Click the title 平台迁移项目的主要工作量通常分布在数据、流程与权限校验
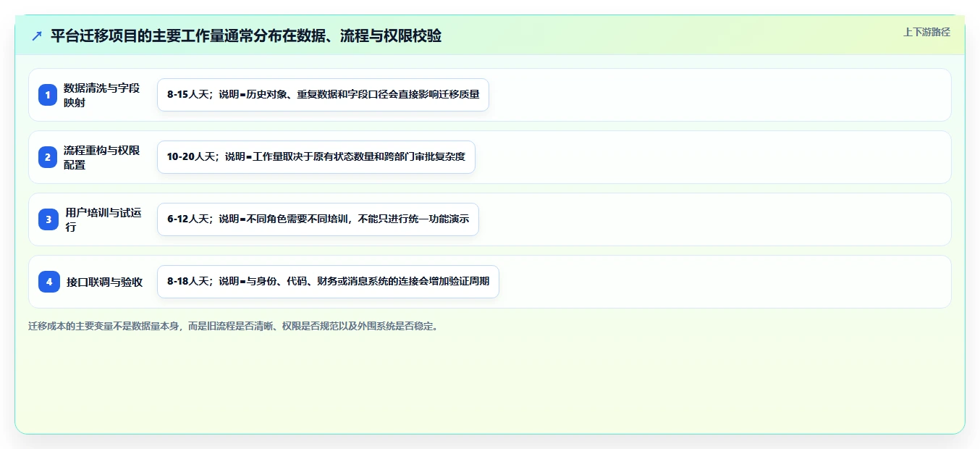The height and width of the screenshot is (449, 980). point(246,36)
